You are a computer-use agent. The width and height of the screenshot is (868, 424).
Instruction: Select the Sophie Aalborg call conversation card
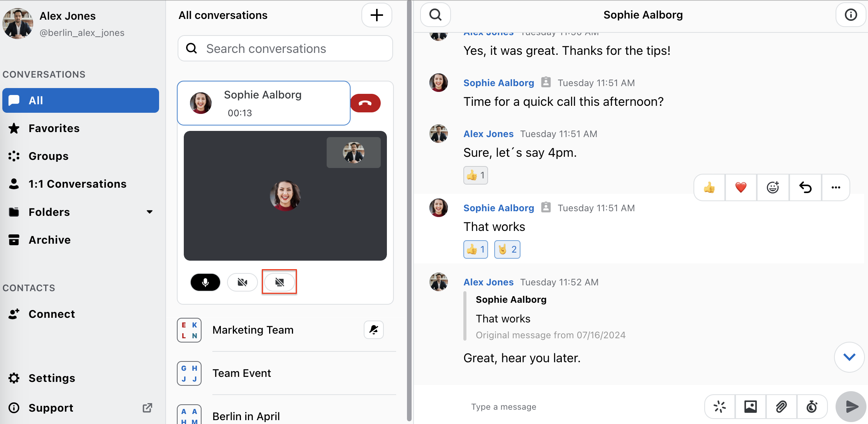coord(264,103)
